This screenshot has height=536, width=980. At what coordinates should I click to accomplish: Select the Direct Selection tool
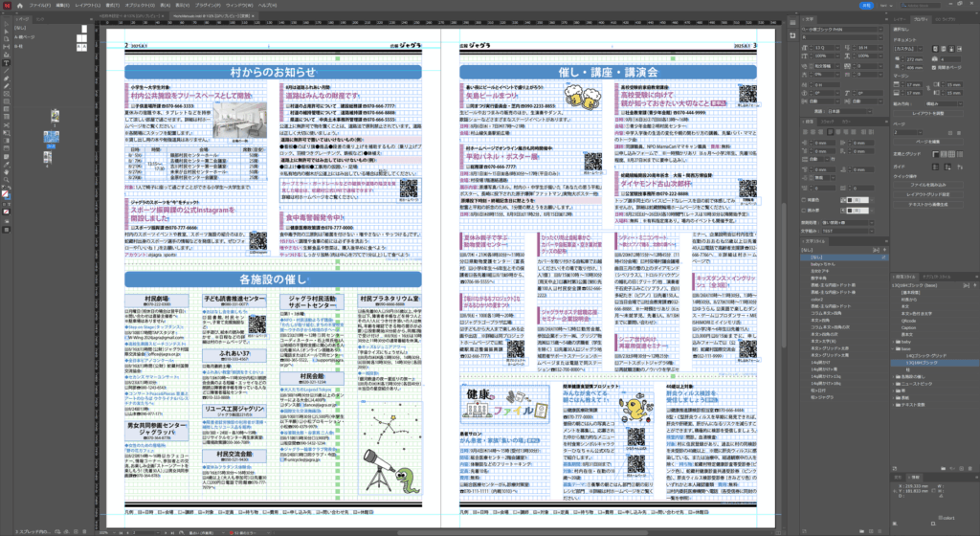coord(7,32)
